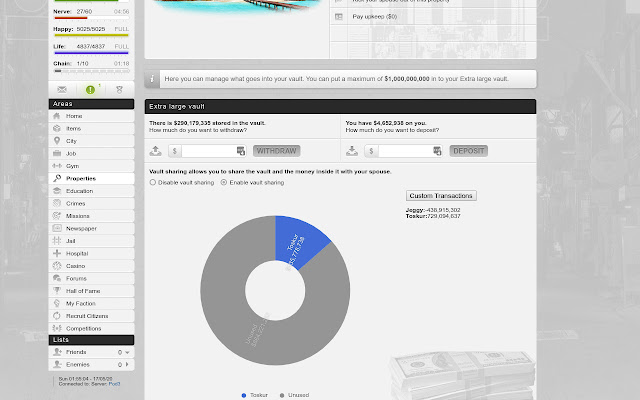Click the Jail bars icon
Screen dimensions: 640x400
pos(57,241)
